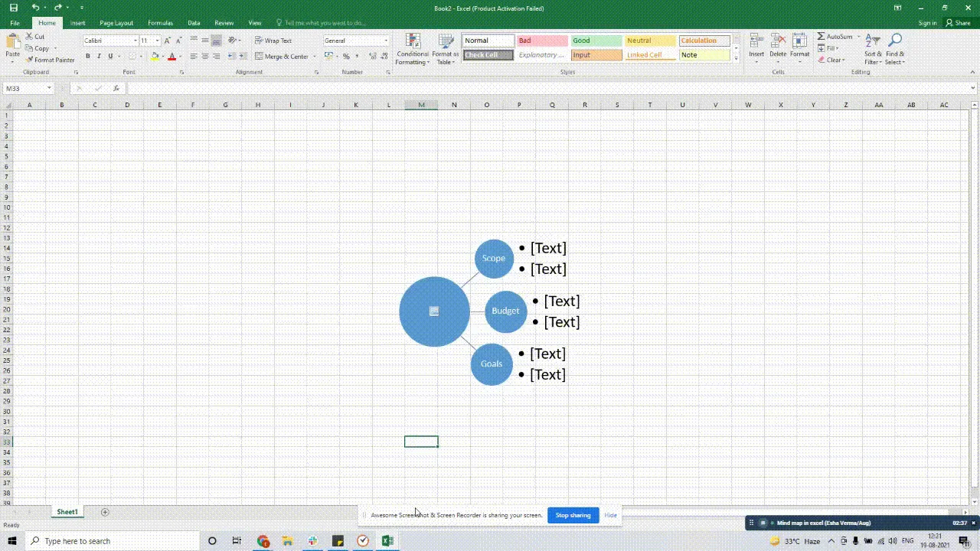Apply the Percent Style format
This screenshot has width=980, height=551.
point(346,56)
